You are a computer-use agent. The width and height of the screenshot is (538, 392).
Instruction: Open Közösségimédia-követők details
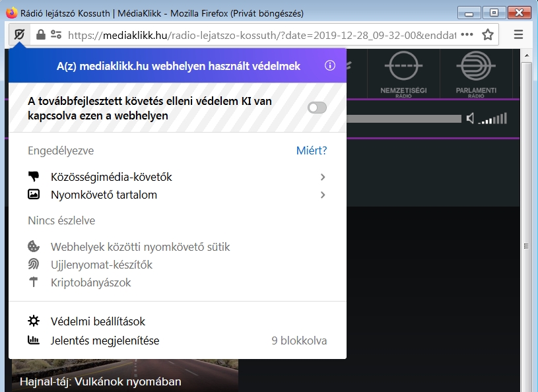[178, 177]
